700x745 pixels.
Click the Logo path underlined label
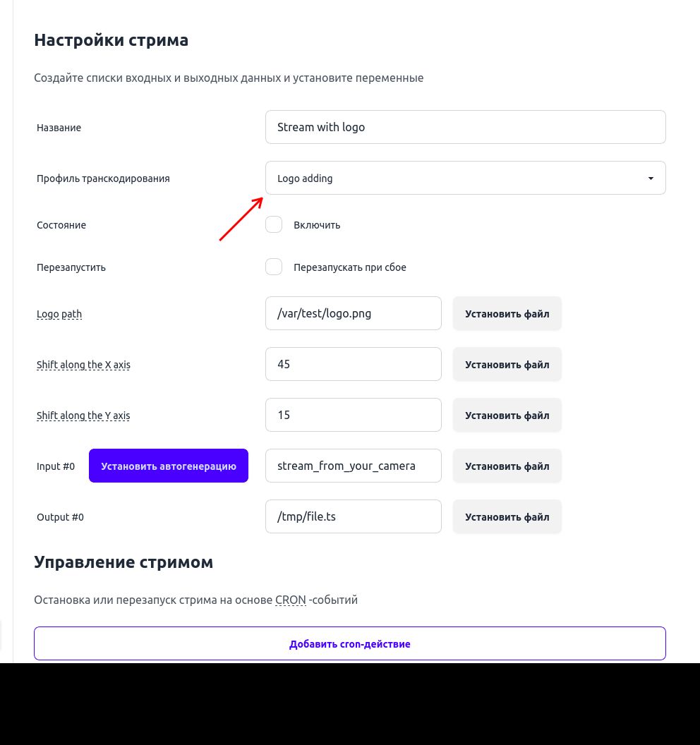(59, 313)
